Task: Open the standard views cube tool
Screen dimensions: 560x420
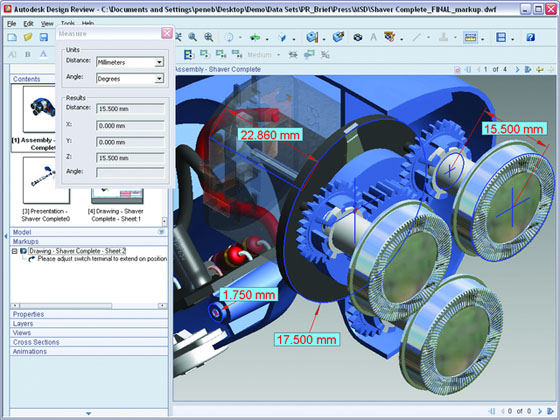Action: (x=282, y=37)
